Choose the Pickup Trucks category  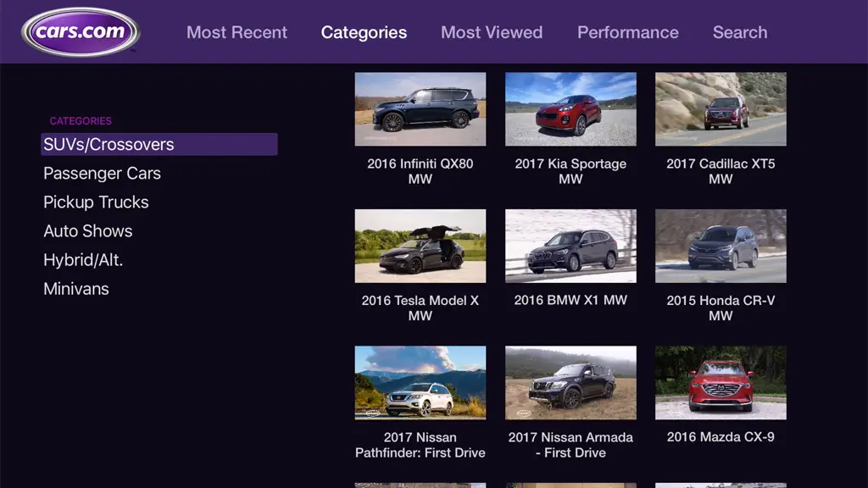(96, 202)
